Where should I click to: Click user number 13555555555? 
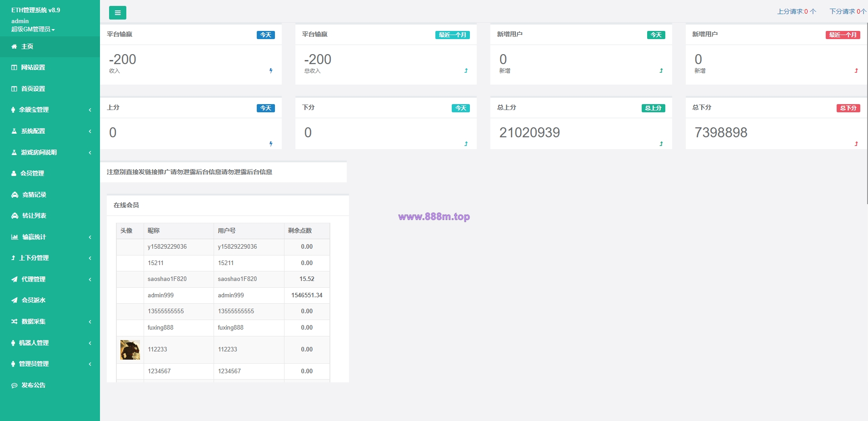tap(236, 311)
